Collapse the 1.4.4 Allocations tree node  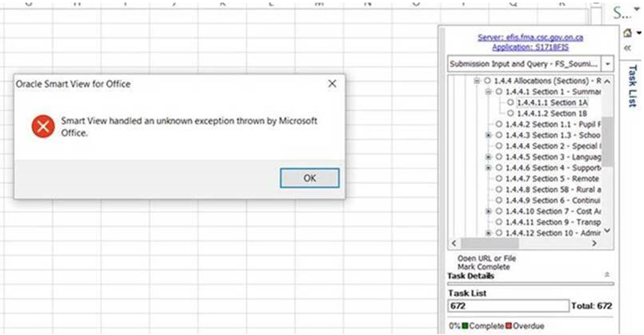477,81
